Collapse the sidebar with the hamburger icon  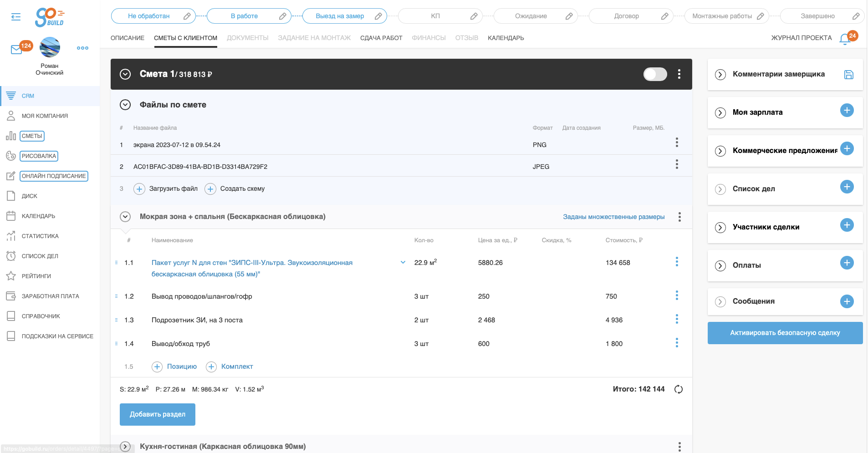click(x=16, y=17)
